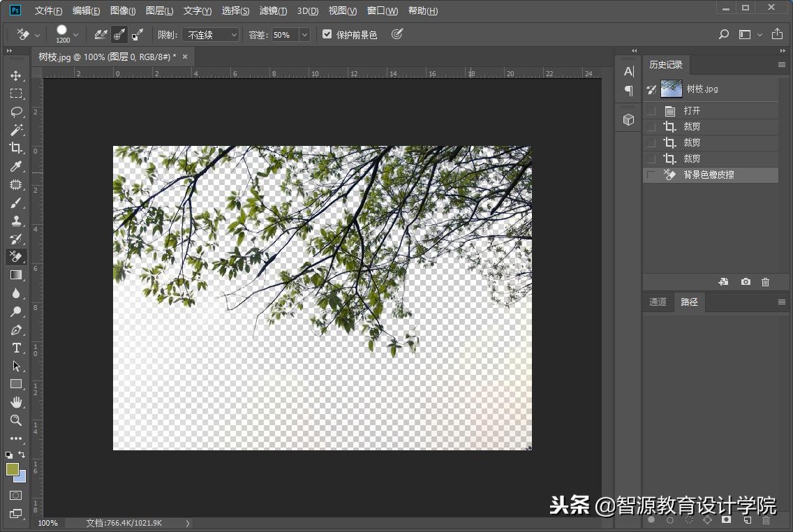
Task: Select the Crop tool
Action: click(x=15, y=148)
